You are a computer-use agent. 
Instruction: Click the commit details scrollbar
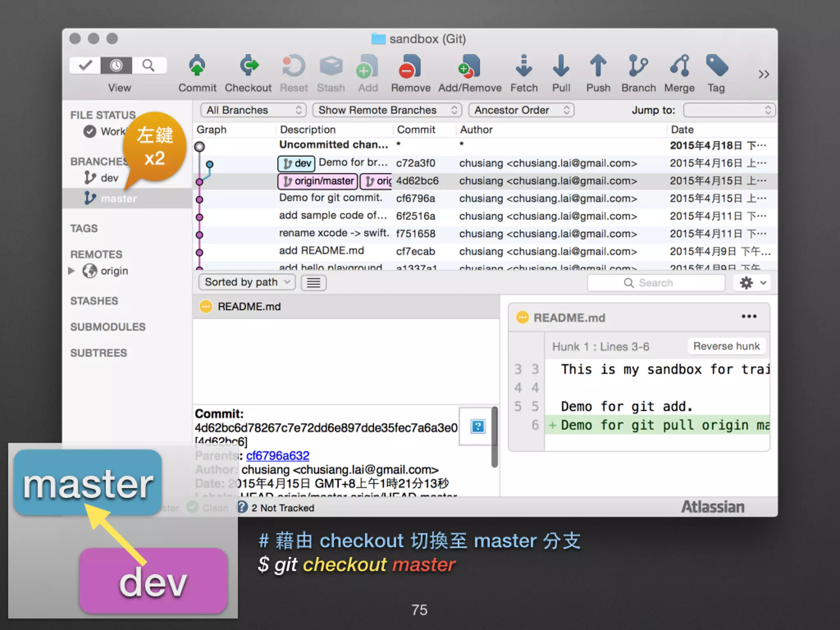[x=494, y=437]
